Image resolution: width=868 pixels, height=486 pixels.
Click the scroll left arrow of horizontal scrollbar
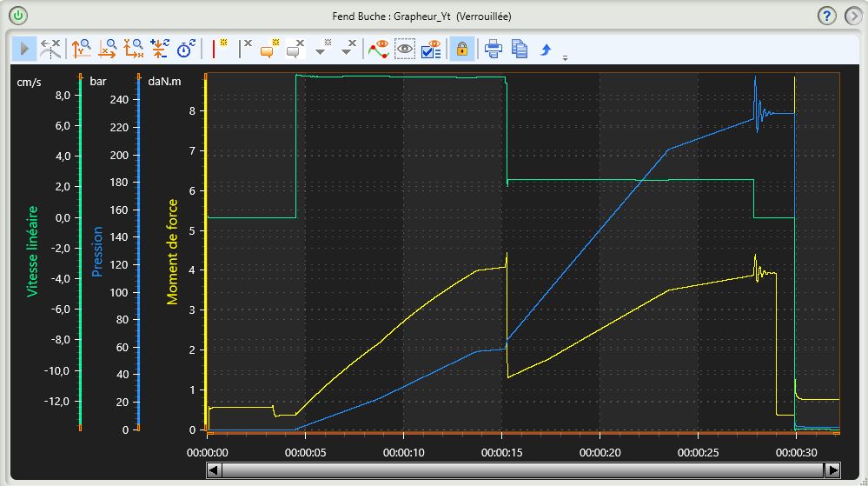[214, 470]
